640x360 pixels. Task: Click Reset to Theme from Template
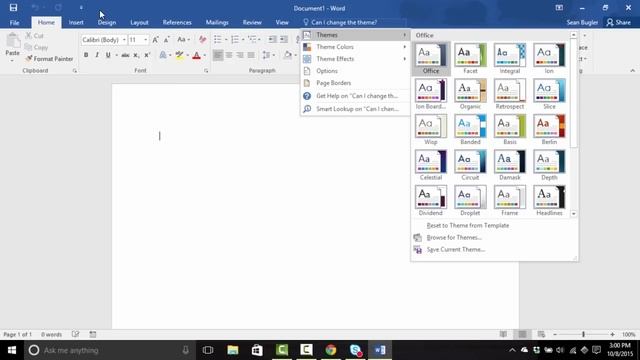[x=467, y=225]
